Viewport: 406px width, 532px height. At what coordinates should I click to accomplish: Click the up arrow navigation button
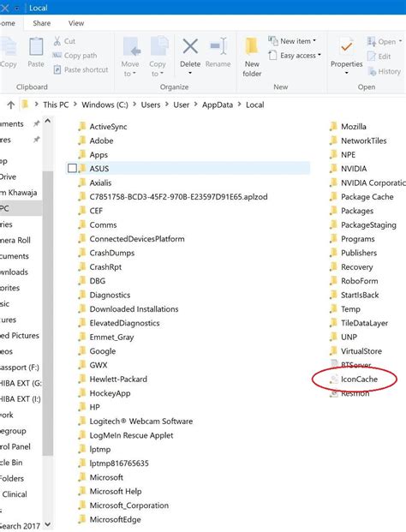11,105
